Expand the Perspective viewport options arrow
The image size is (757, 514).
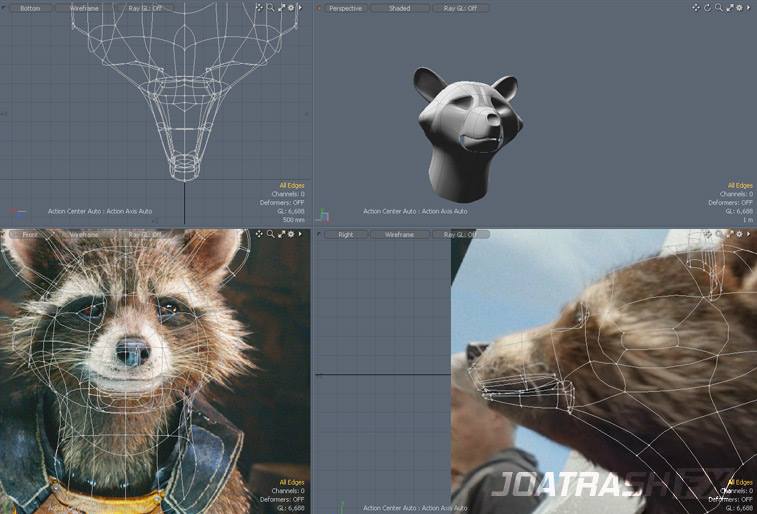pyautogui.click(x=748, y=7)
